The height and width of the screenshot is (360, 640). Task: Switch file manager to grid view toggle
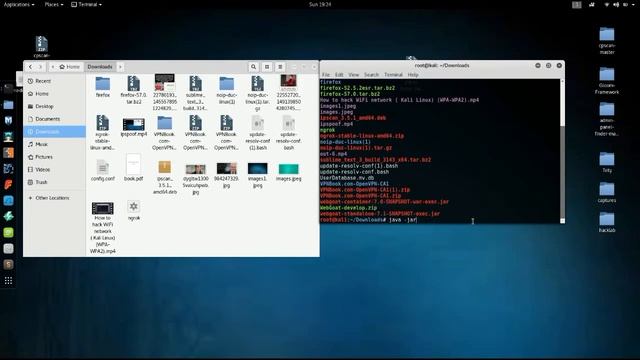coord(267,67)
